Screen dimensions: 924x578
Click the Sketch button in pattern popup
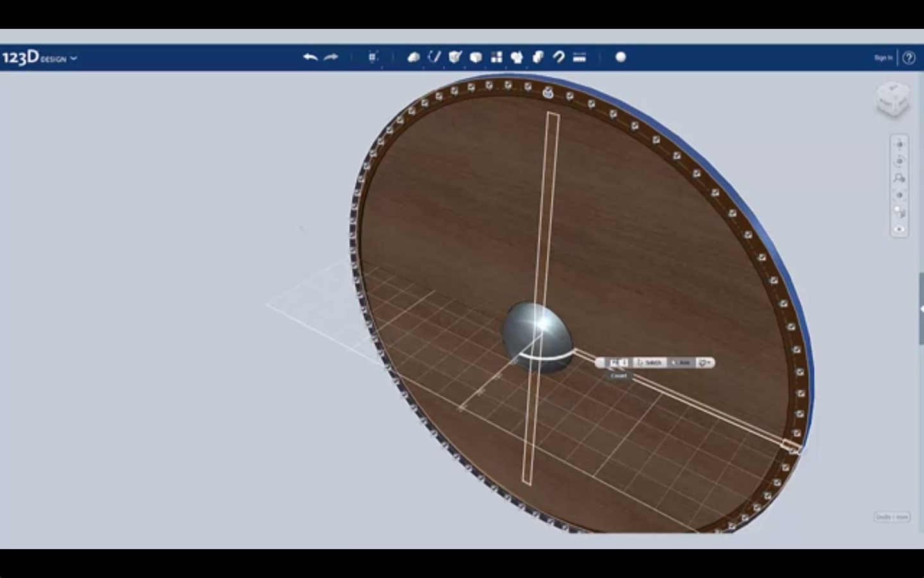click(649, 363)
